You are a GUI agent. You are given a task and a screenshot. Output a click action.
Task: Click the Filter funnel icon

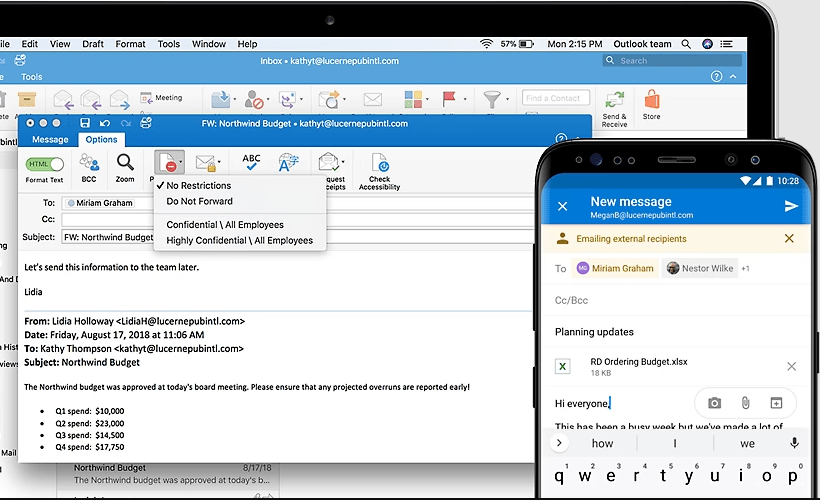pos(492,99)
